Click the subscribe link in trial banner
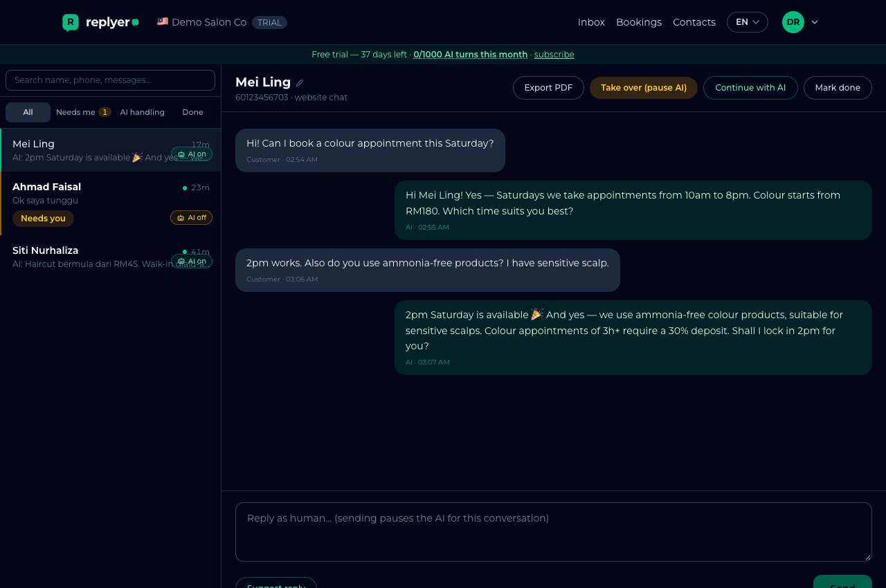 [554, 55]
